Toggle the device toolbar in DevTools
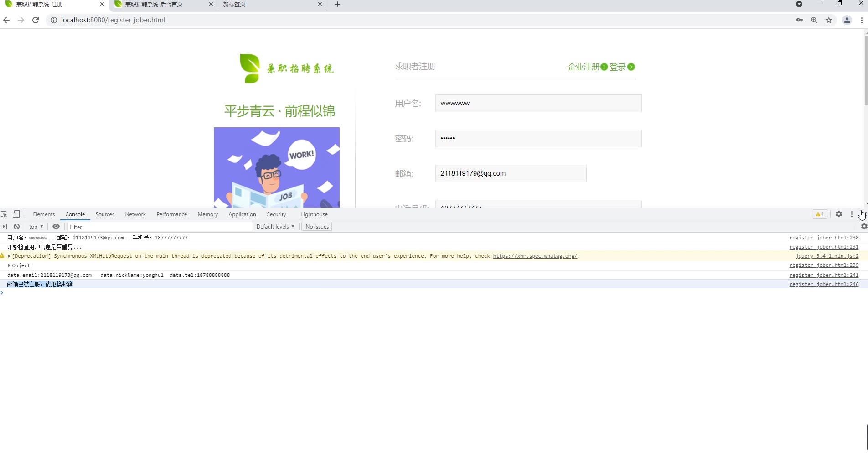868x458 pixels. 16,214
